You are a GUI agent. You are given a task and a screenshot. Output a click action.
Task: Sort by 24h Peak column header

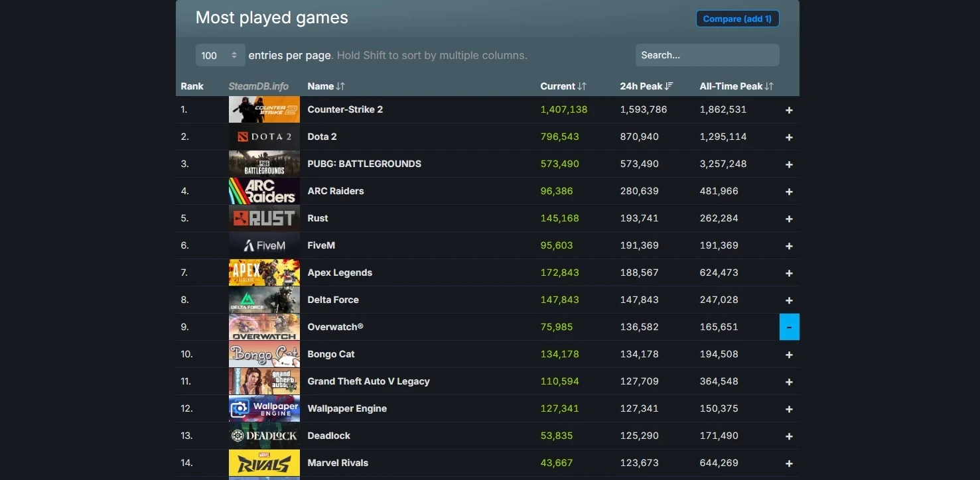tap(646, 86)
